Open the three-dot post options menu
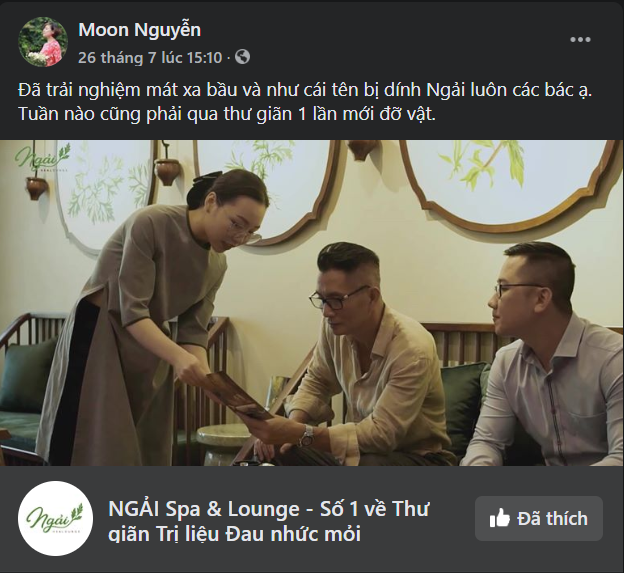 tap(580, 40)
